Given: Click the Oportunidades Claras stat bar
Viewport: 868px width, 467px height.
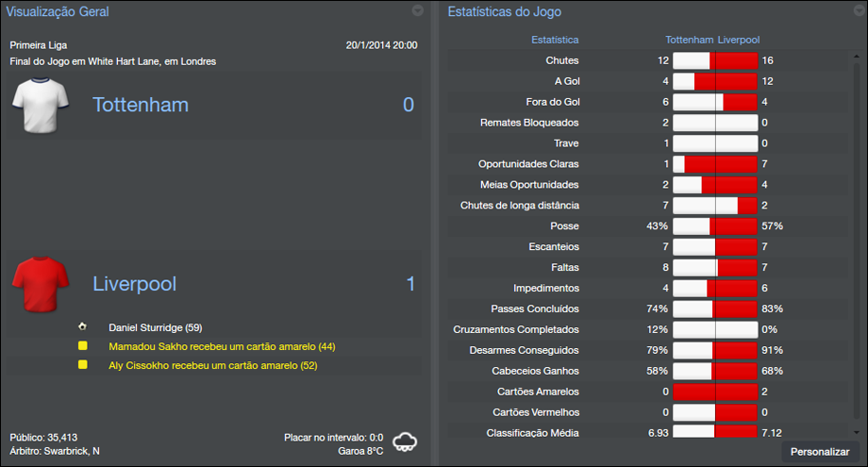Looking at the screenshot, I should (715, 164).
